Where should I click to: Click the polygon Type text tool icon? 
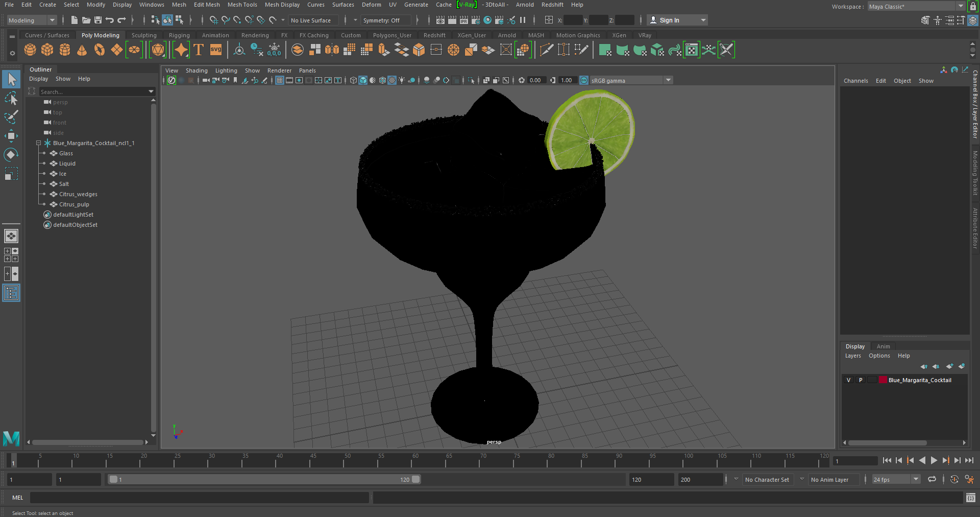pos(199,50)
